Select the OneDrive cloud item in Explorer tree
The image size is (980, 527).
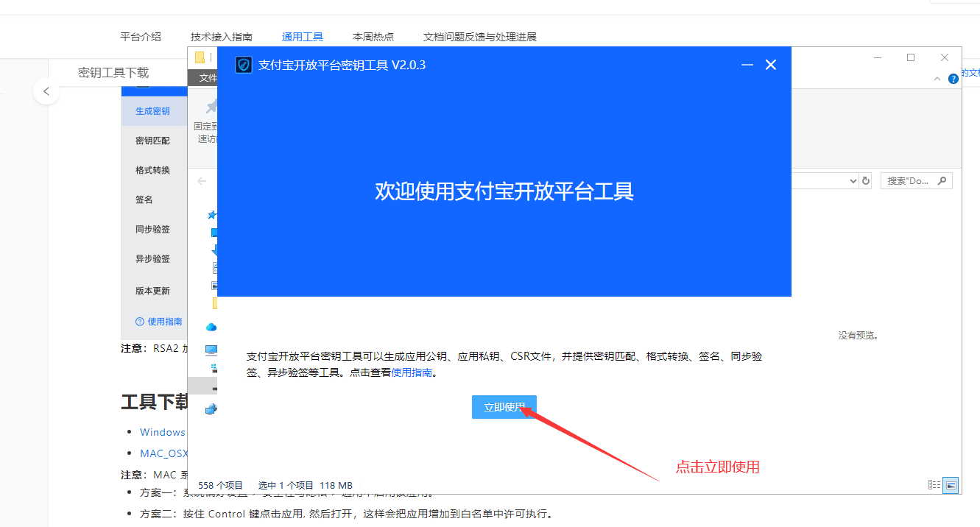point(211,327)
